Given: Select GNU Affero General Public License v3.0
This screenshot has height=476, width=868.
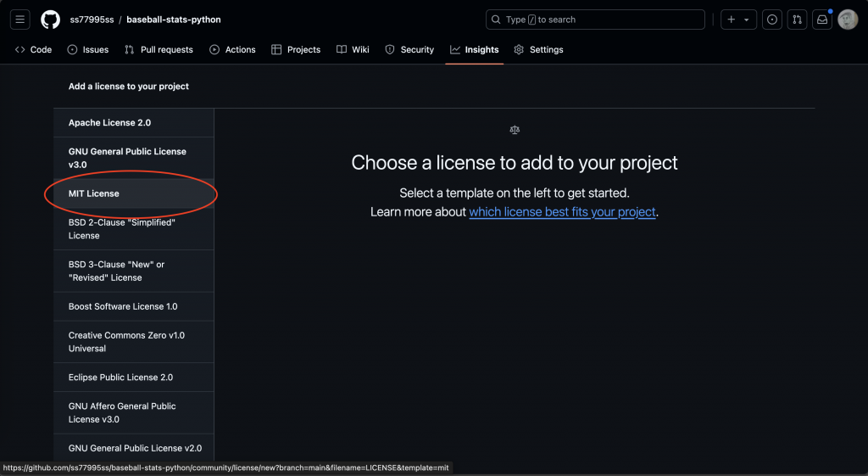Looking at the screenshot, I should coord(133,413).
